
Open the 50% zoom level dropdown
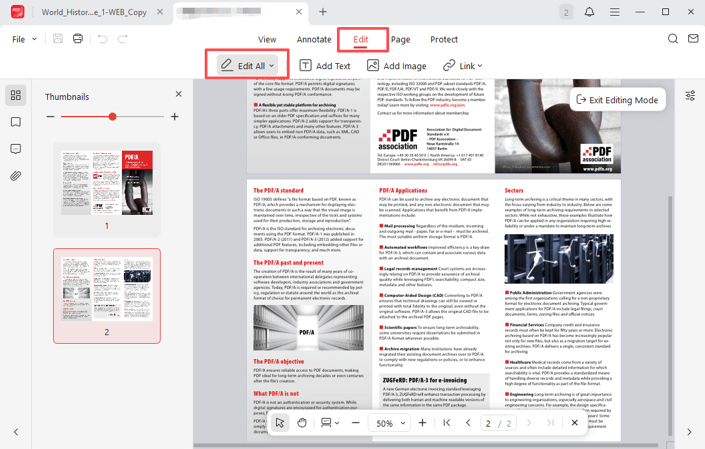click(390, 423)
